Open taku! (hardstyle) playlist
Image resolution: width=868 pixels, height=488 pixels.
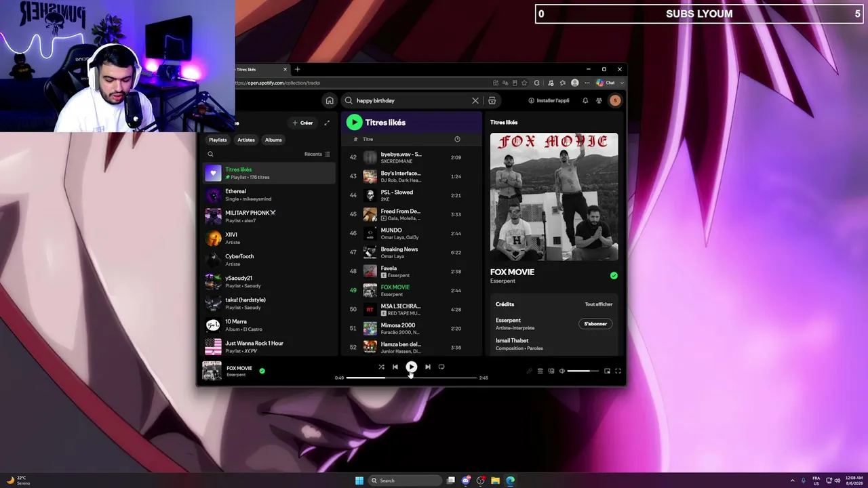pyautogui.click(x=270, y=303)
